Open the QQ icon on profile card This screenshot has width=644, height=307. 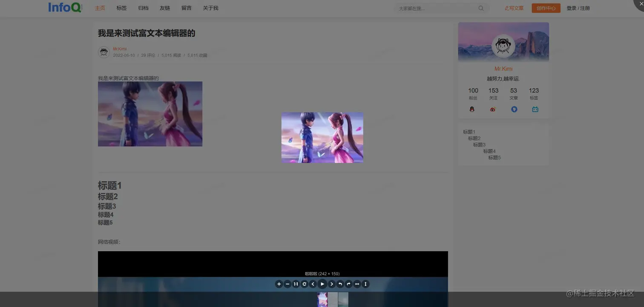(472, 109)
